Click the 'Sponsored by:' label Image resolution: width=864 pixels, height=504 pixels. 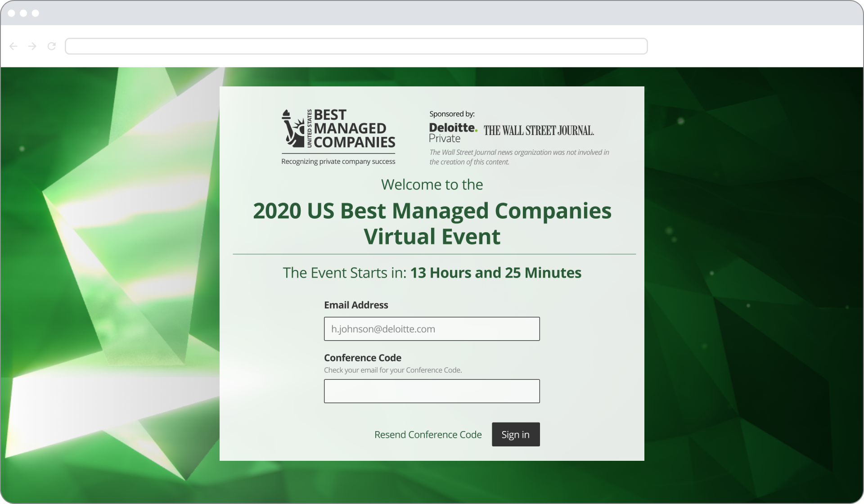(x=452, y=114)
